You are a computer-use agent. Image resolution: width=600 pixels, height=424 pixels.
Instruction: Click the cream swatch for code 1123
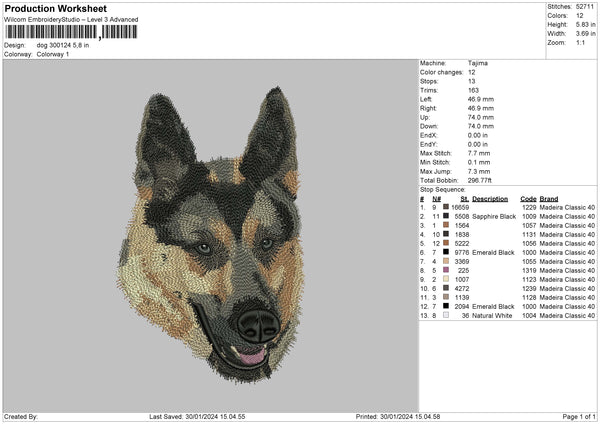[x=446, y=279]
